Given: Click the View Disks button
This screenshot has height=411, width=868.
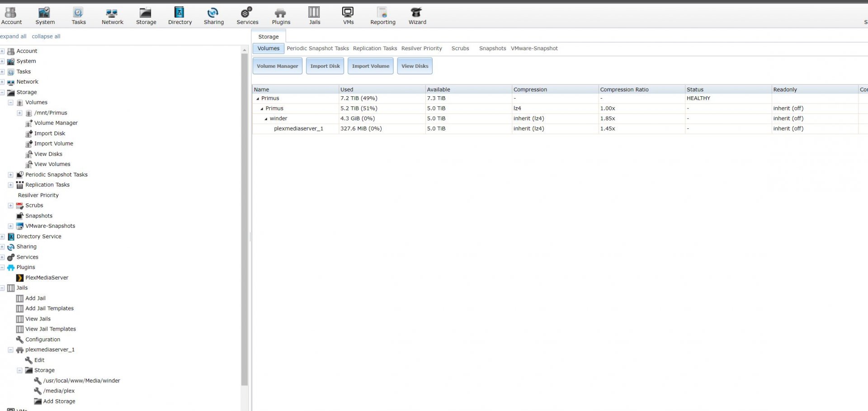Looking at the screenshot, I should (415, 66).
